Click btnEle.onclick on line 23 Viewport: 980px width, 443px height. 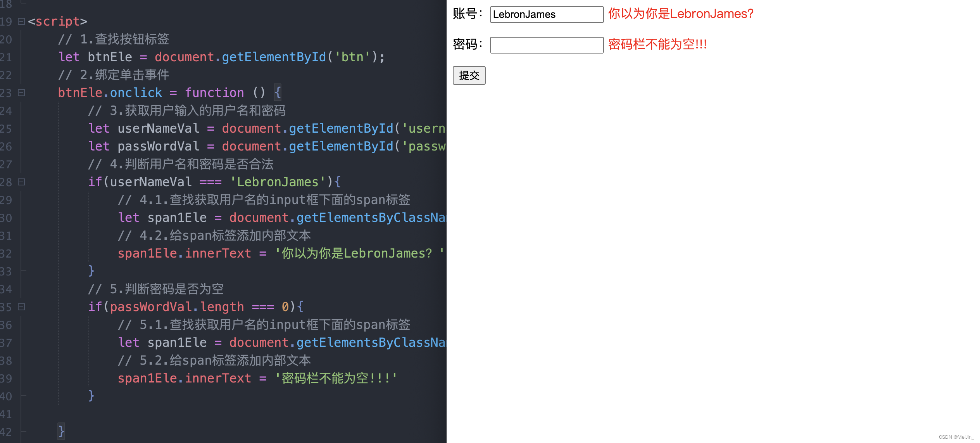coord(110,93)
